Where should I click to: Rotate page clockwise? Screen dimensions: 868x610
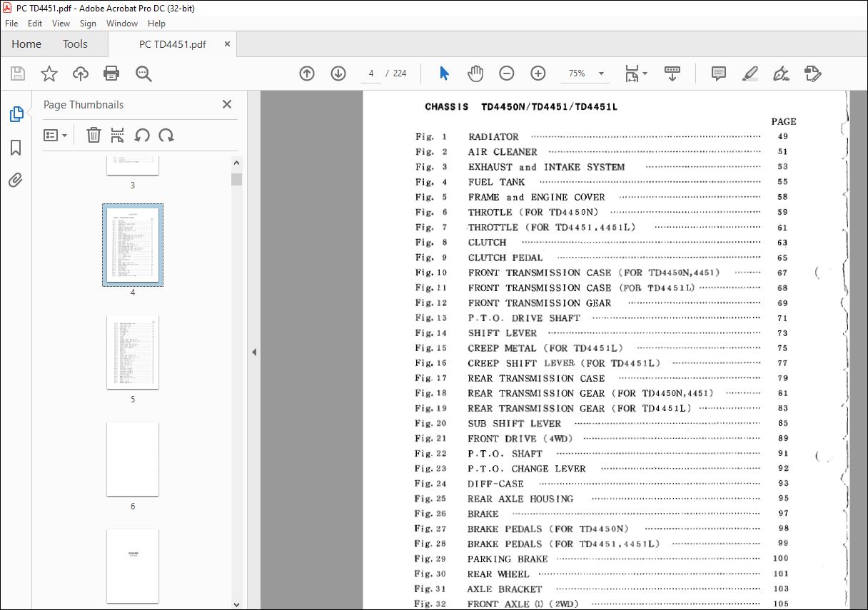pyautogui.click(x=166, y=135)
